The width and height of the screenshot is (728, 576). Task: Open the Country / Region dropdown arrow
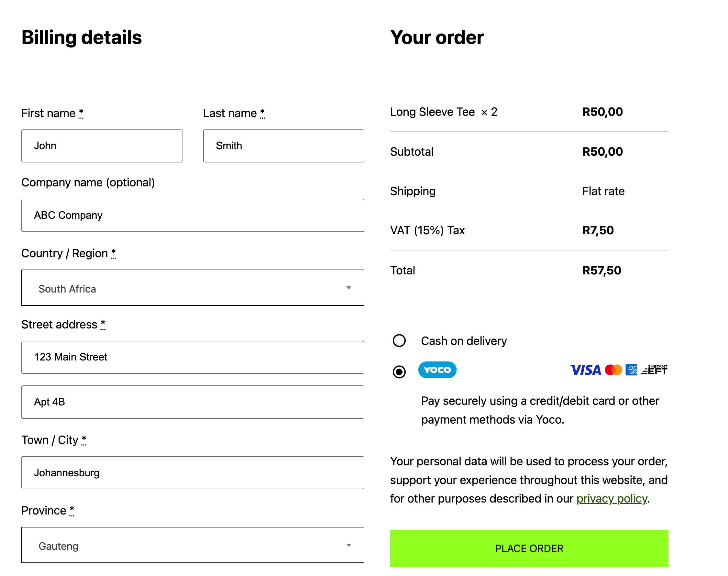(x=349, y=288)
